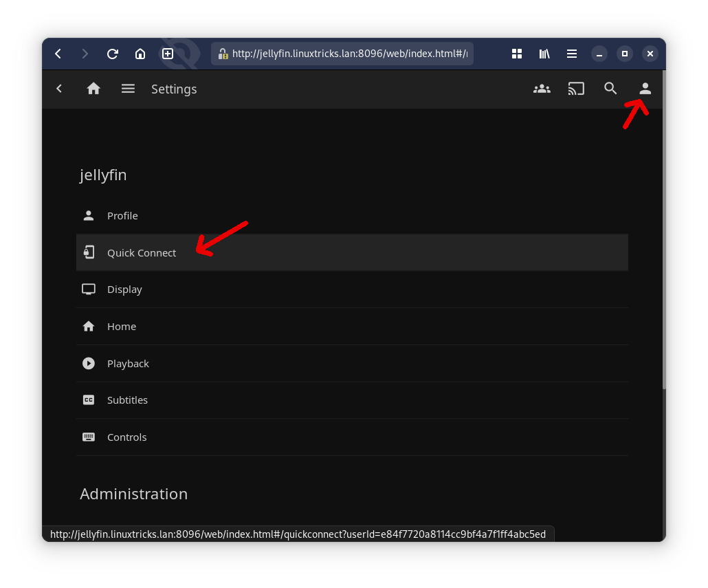Open the Jellyfin navigation drawer menu

click(129, 89)
